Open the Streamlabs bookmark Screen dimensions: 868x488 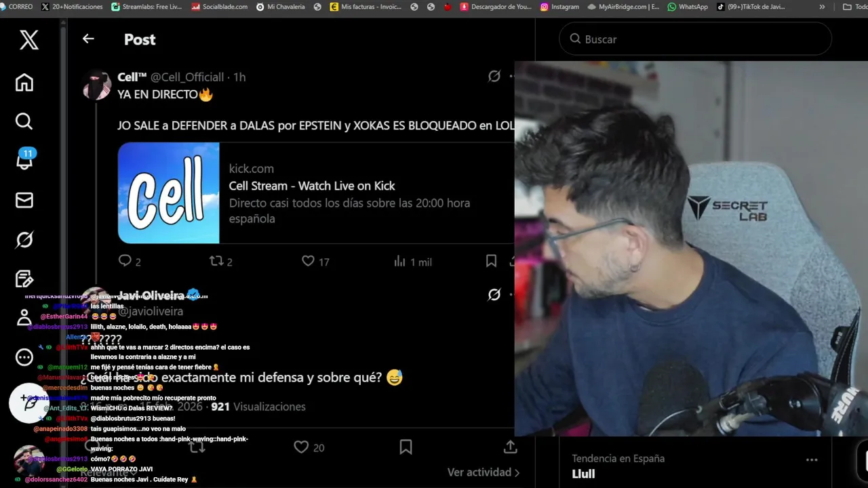coord(146,7)
